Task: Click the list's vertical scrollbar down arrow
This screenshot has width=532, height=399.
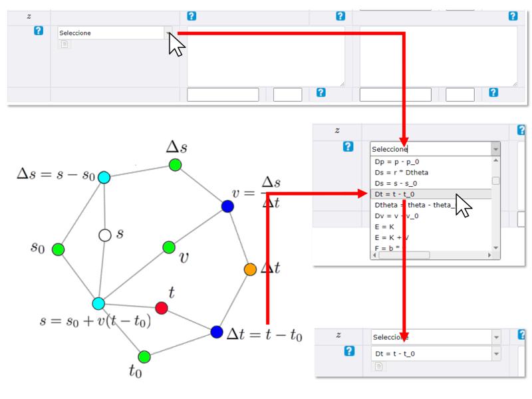Action: pos(495,247)
